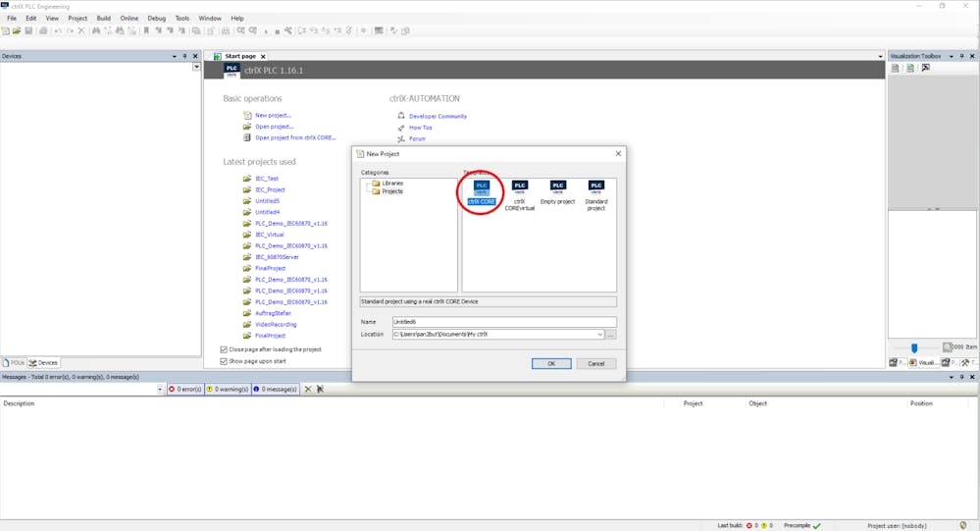Open the combo dropdown inside Devices pane
Viewport: 980px width, 531px height.
196,67
